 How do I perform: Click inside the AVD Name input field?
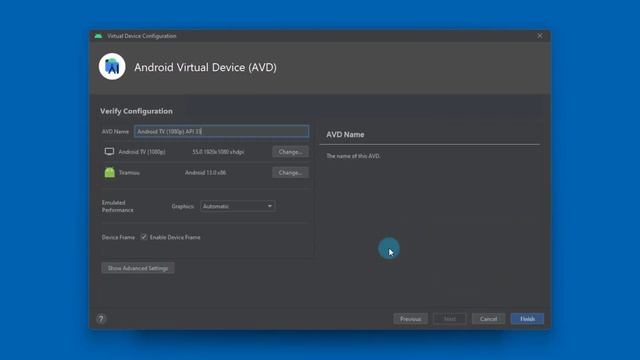(222, 131)
